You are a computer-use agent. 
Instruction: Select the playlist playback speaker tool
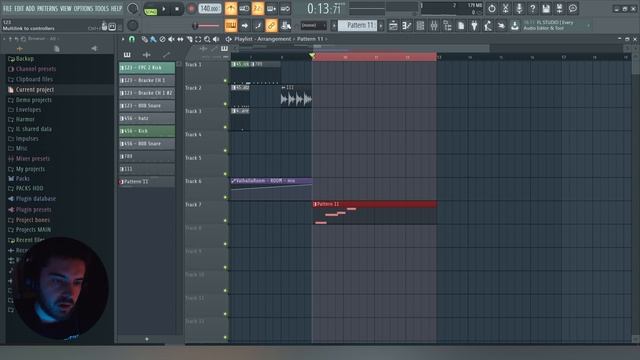click(216, 39)
